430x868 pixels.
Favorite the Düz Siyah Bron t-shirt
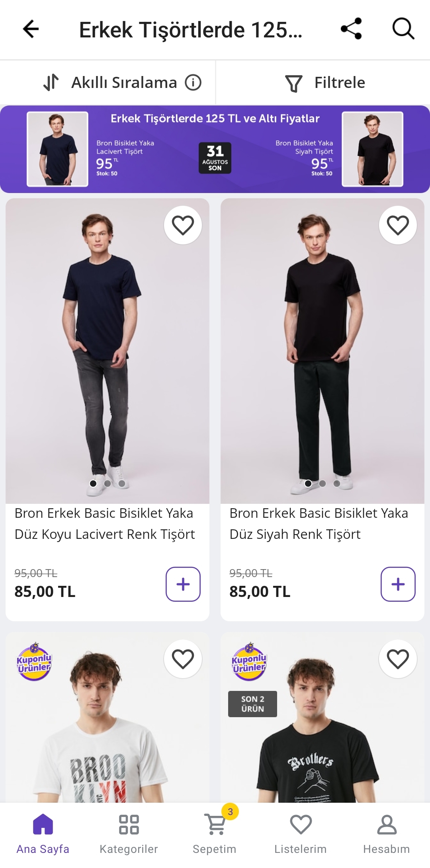point(398,225)
